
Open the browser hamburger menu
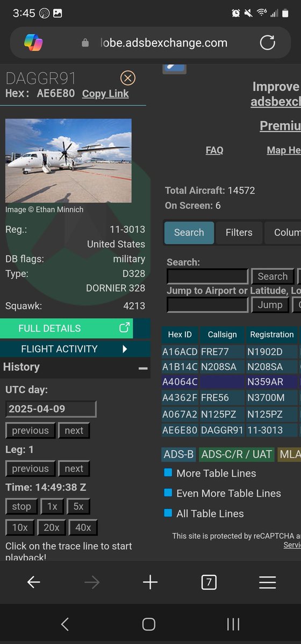click(267, 582)
